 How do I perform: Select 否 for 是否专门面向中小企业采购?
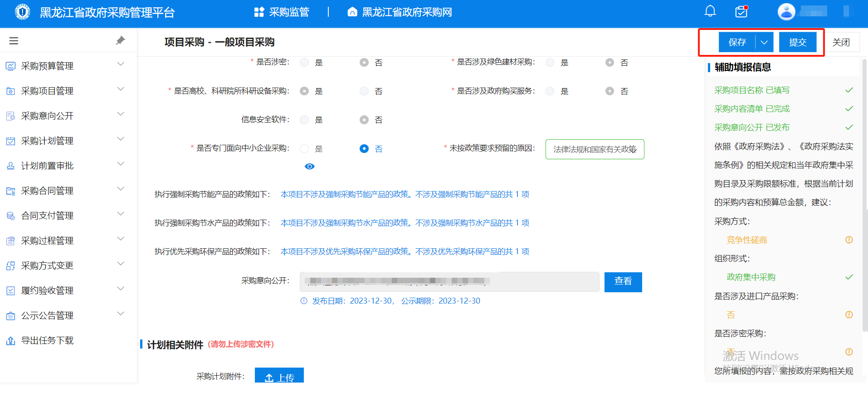(364, 149)
